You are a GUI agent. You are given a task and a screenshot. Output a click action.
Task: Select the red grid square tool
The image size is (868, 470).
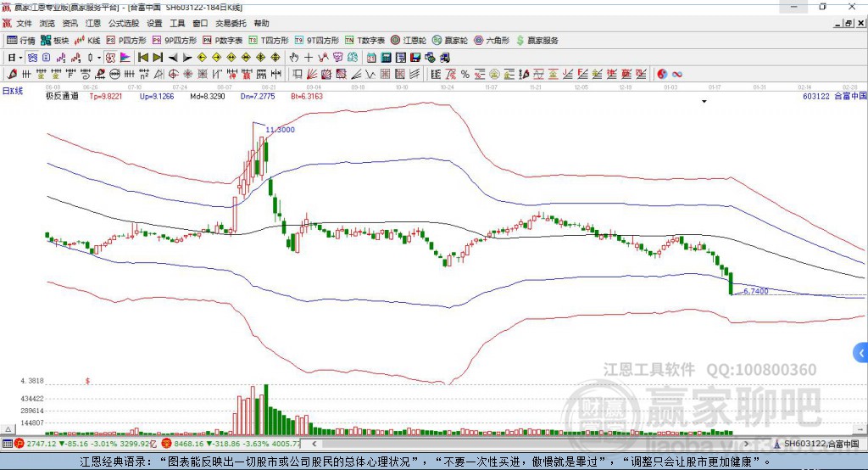pyautogui.click(x=386, y=75)
